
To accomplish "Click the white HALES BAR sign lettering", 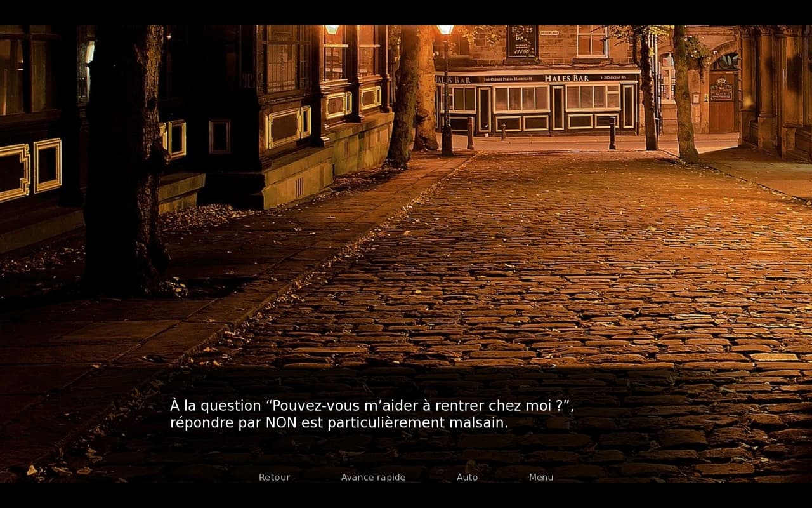I will click(566, 78).
